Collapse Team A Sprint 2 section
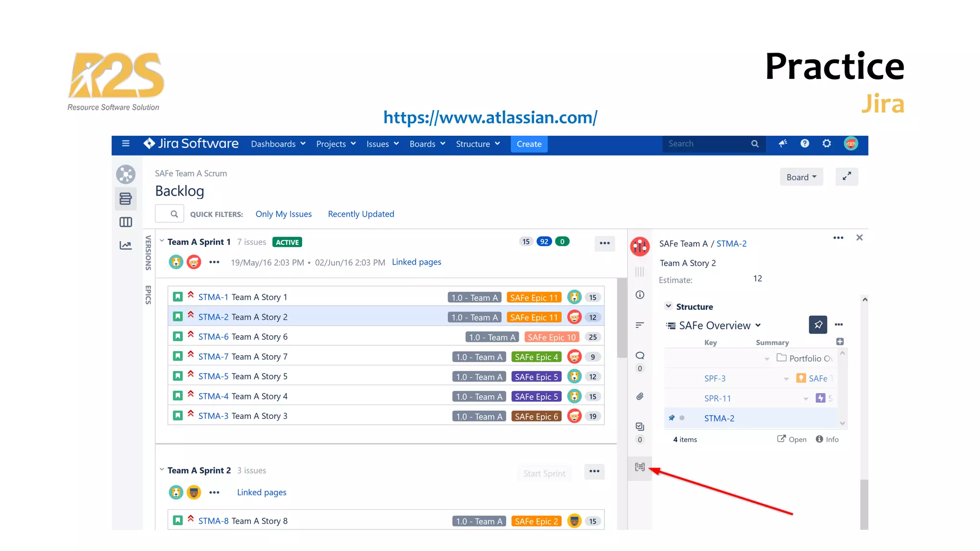The height and width of the screenshot is (551, 980). (x=162, y=470)
